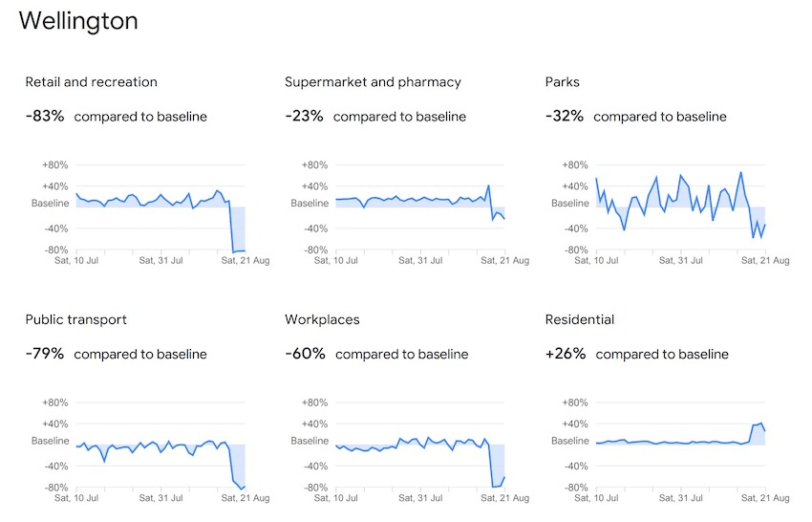Select the Supermarket and pharmacy heading

tap(373, 82)
